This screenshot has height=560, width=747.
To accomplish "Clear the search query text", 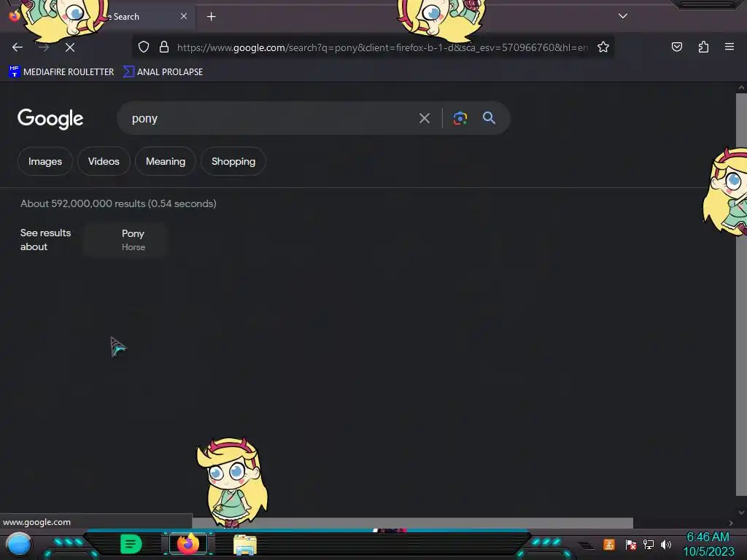I will click(x=425, y=118).
